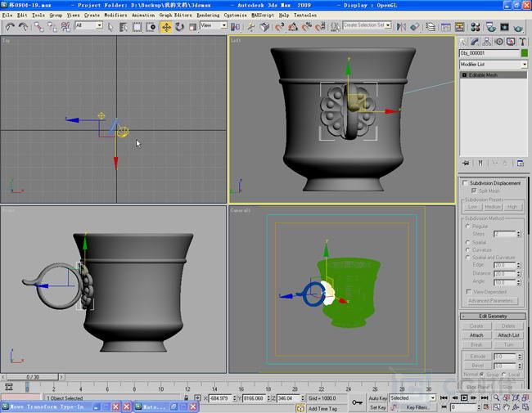Open the Schematic View icon

[459, 27]
